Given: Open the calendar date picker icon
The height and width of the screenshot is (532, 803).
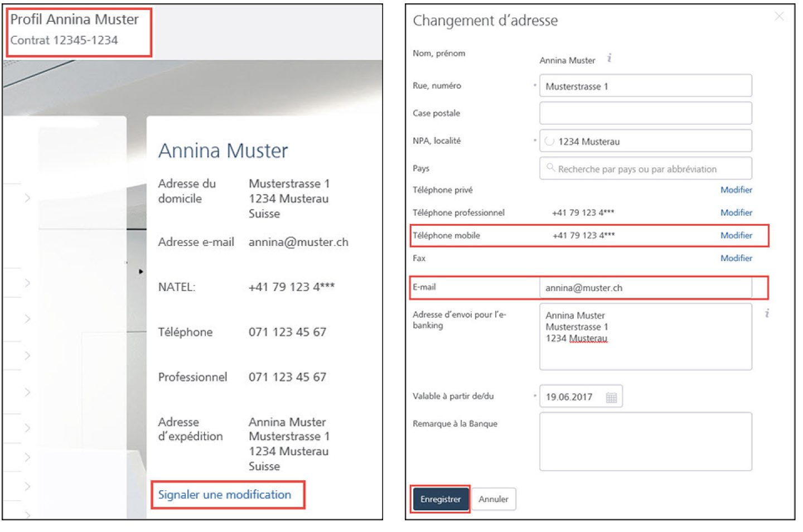Looking at the screenshot, I should [611, 397].
